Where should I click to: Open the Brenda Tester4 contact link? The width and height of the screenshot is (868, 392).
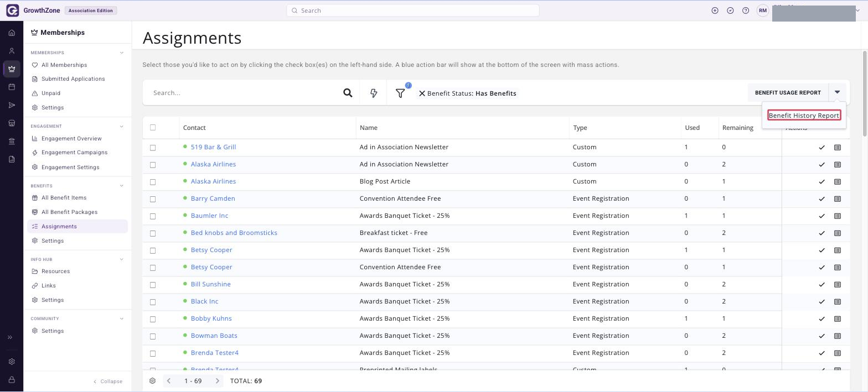(x=214, y=353)
